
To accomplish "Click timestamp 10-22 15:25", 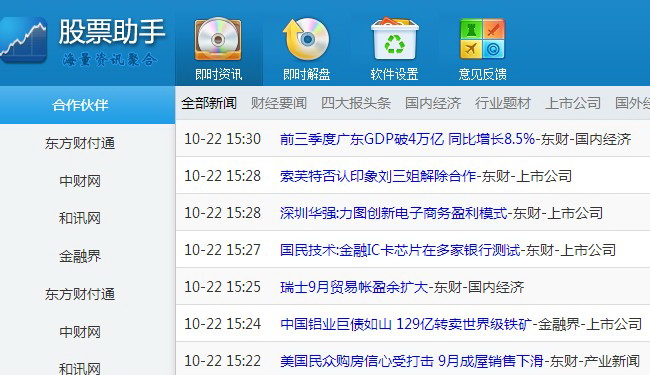I will (x=223, y=287).
